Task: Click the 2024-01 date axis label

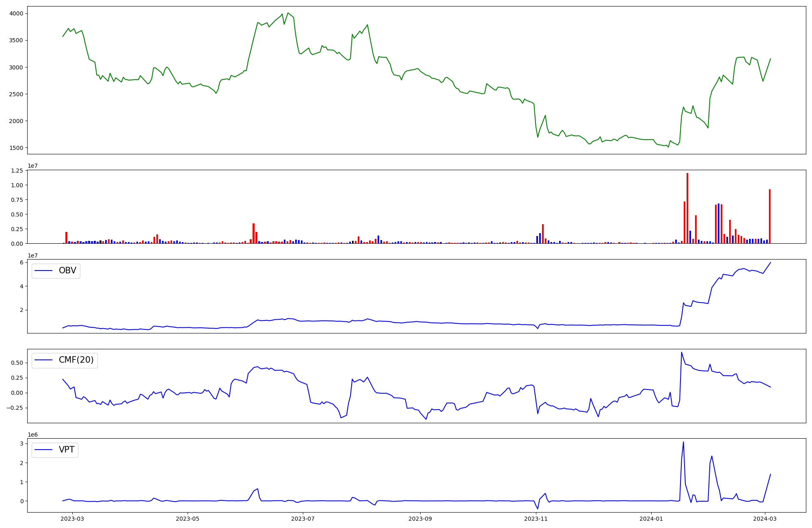Action: (651, 518)
